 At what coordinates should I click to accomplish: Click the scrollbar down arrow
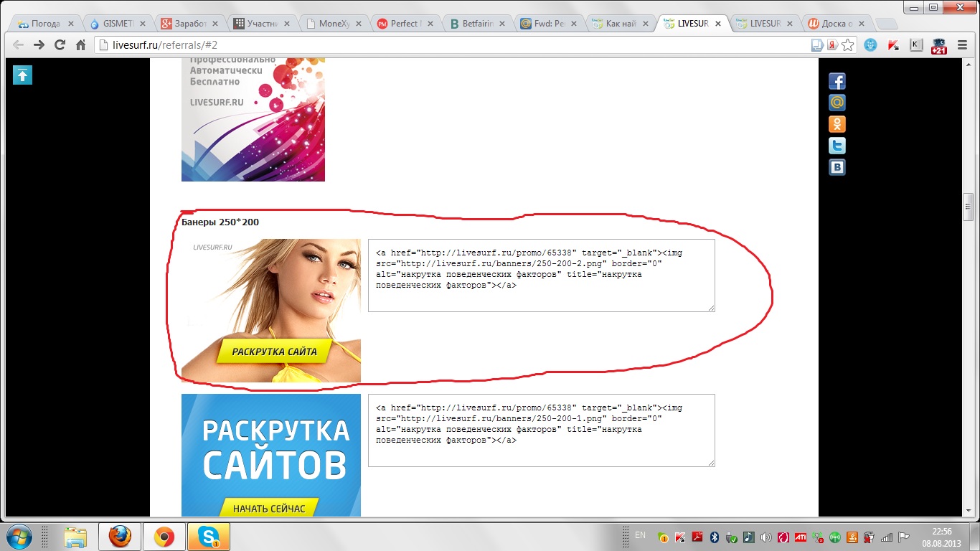(x=967, y=511)
